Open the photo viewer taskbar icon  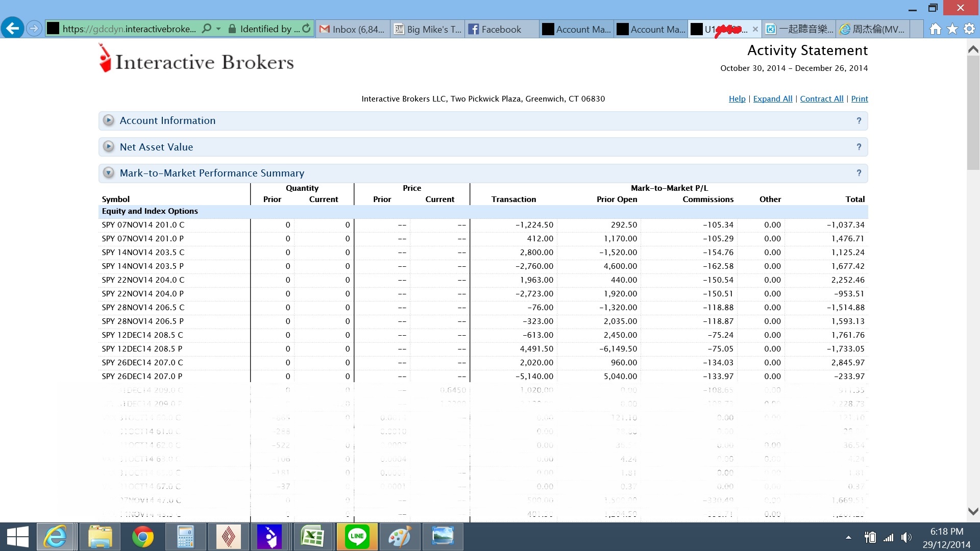443,537
